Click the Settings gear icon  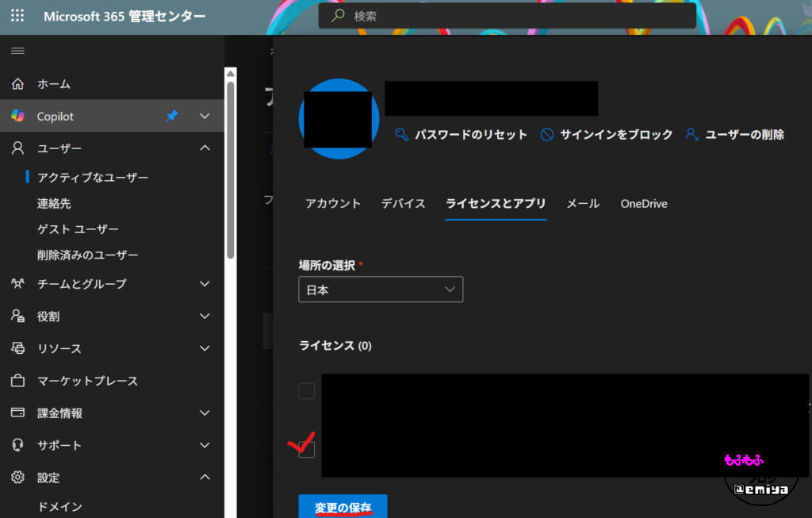(x=17, y=478)
